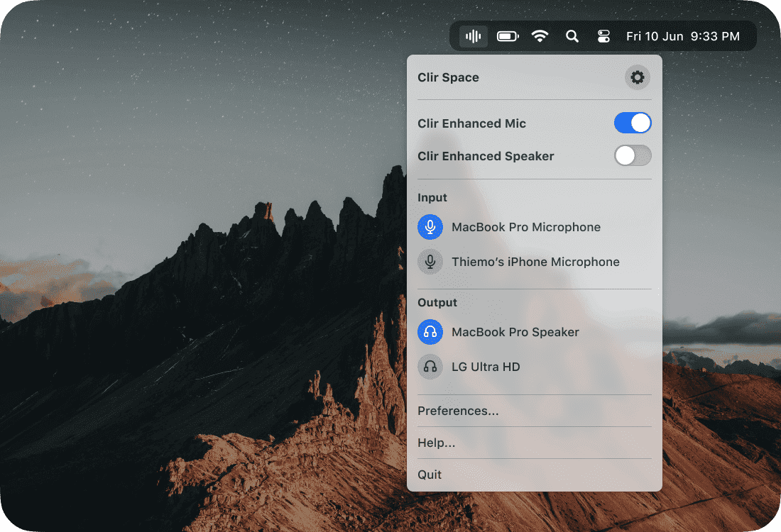Select Thiemo's iPhone Microphone text as input
Image resolution: width=781 pixels, height=532 pixels.
tap(535, 262)
